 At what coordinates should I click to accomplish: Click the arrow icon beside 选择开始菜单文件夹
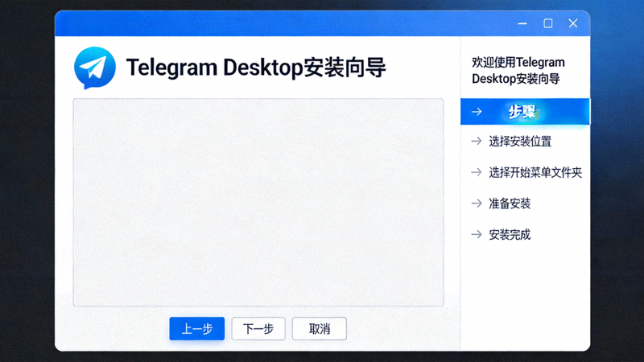477,172
